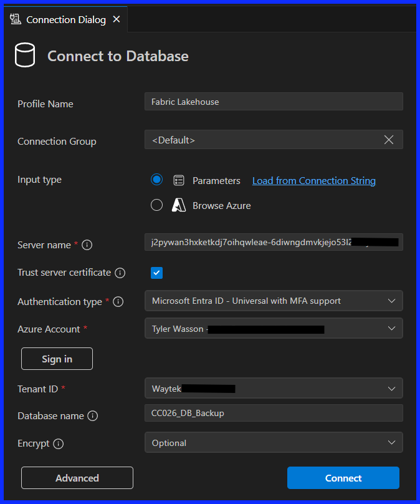Open the Encrypt dropdown
Image resolution: width=420 pixels, height=504 pixels.
point(274,443)
